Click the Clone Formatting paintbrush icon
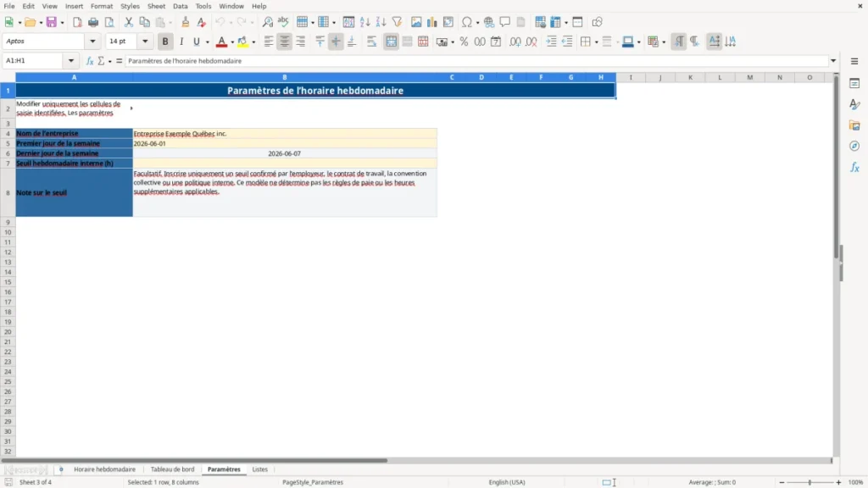The image size is (868, 488). (x=186, y=22)
